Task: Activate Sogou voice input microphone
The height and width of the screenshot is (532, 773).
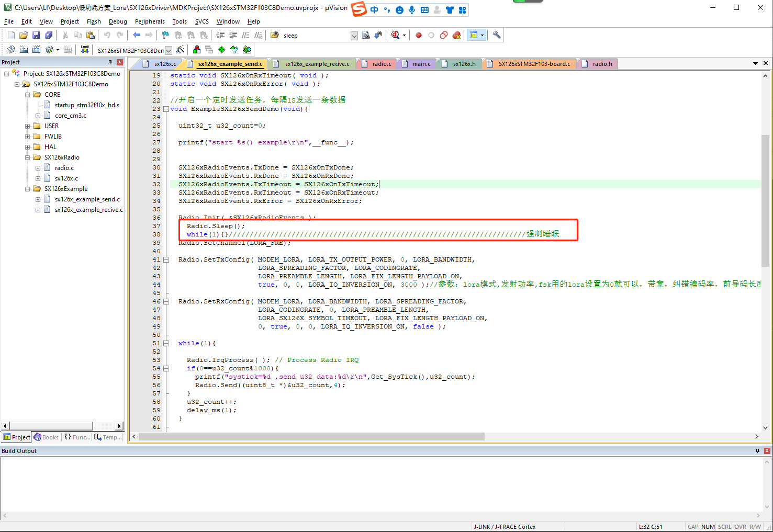Action: pyautogui.click(x=412, y=9)
